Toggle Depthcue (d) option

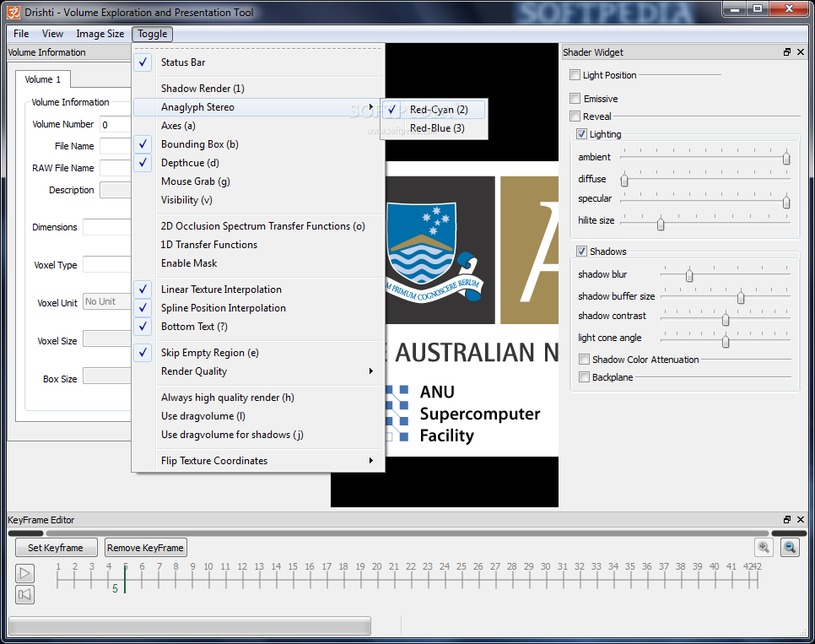pos(258,163)
